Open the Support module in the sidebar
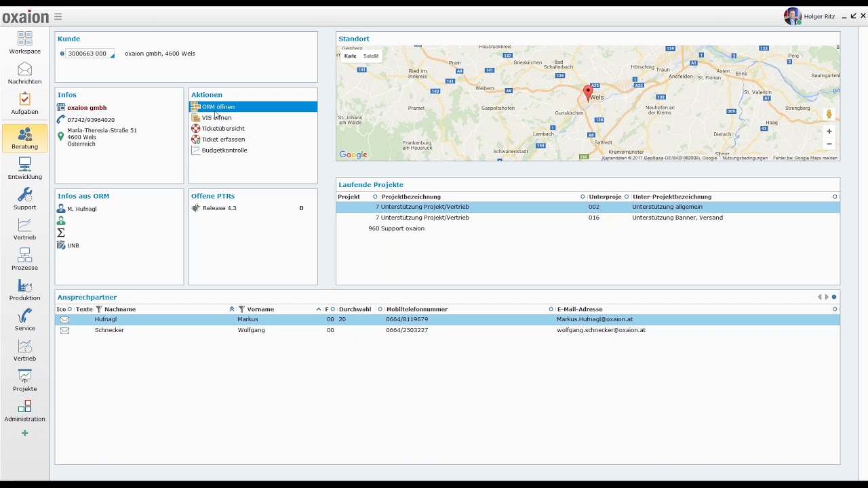Image resolution: width=868 pixels, height=488 pixels. point(25,199)
